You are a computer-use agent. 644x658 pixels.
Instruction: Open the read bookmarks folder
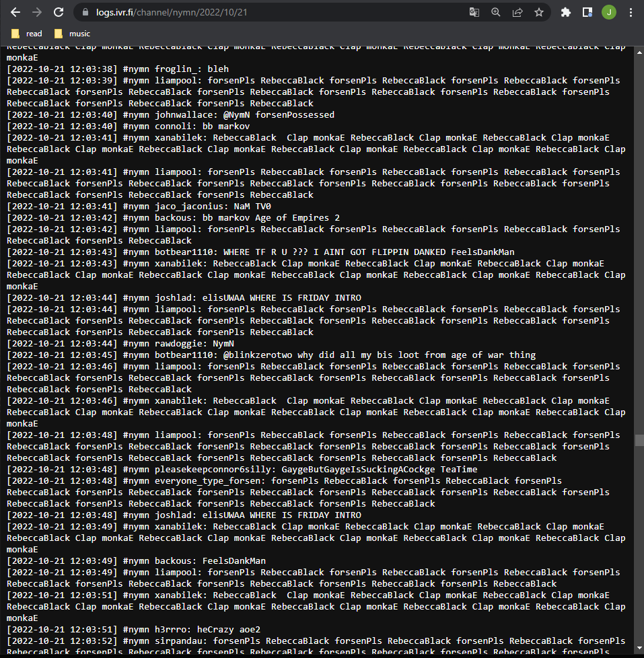click(27, 34)
